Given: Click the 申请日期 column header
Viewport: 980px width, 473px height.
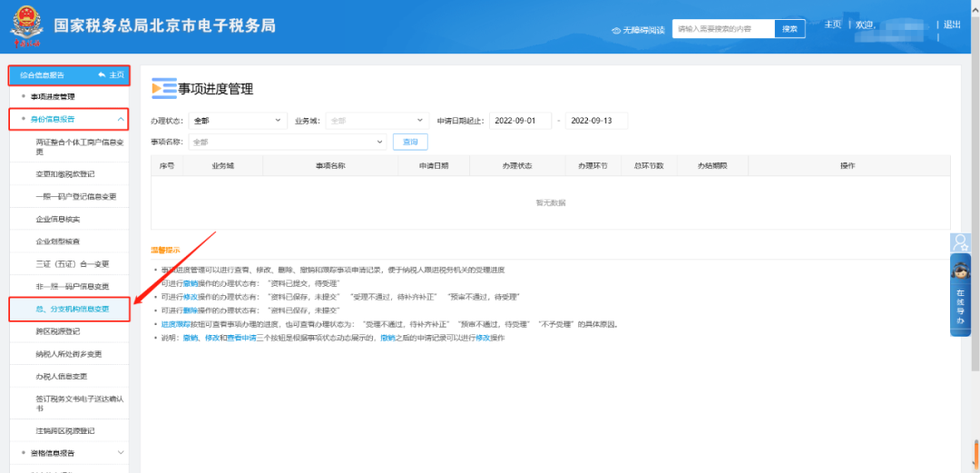Looking at the screenshot, I should [x=434, y=166].
